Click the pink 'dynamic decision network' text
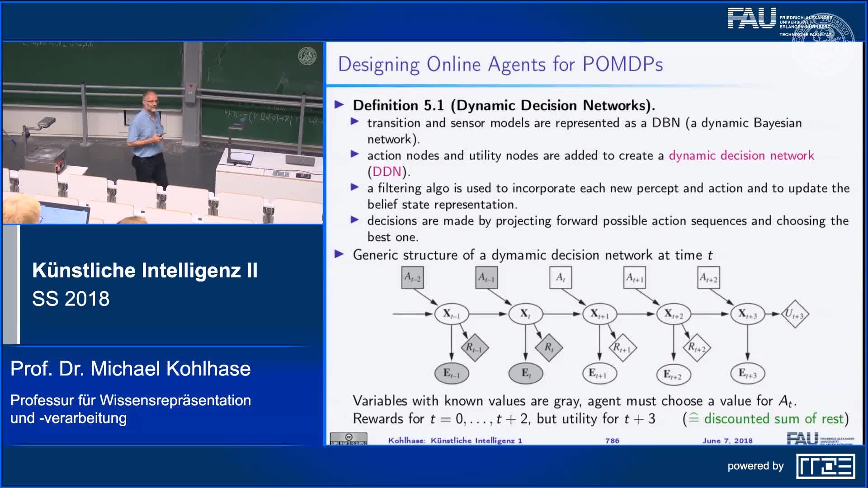This screenshot has width=868, height=488. coord(741,155)
